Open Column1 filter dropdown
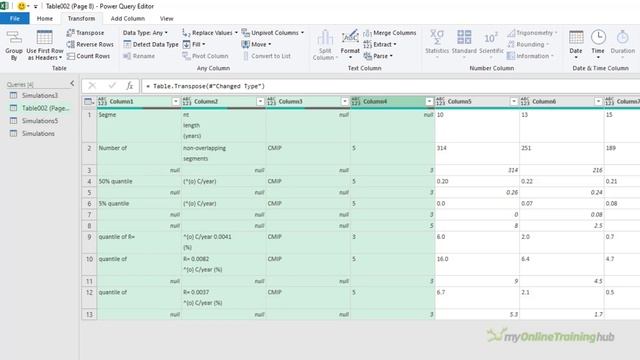Image resolution: width=640 pixels, height=360 pixels. [x=176, y=101]
